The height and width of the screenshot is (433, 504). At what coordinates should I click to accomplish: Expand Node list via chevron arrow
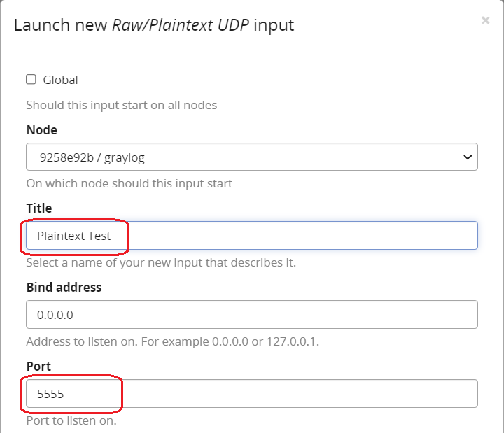click(x=468, y=157)
